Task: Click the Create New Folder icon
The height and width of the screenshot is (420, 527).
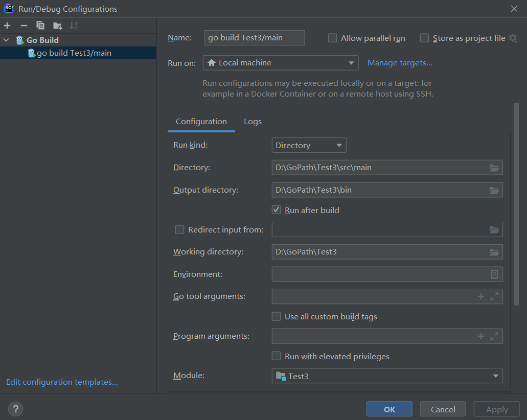Action: (x=57, y=26)
